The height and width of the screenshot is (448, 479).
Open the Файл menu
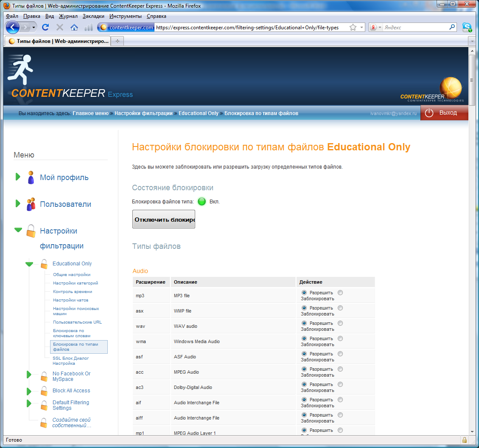tap(12, 16)
